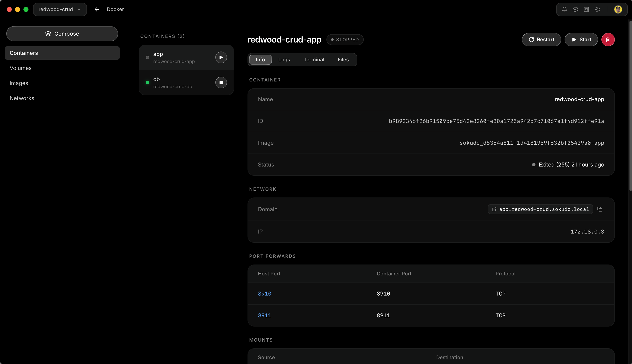
Task: Click the image name sokudo_d8354a...-app
Action: pyautogui.click(x=532, y=143)
